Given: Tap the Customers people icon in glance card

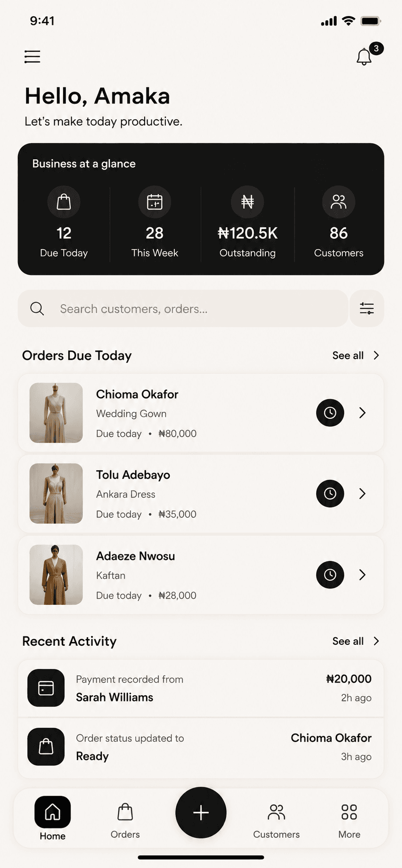Looking at the screenshot, I should [x=338, y=202].
